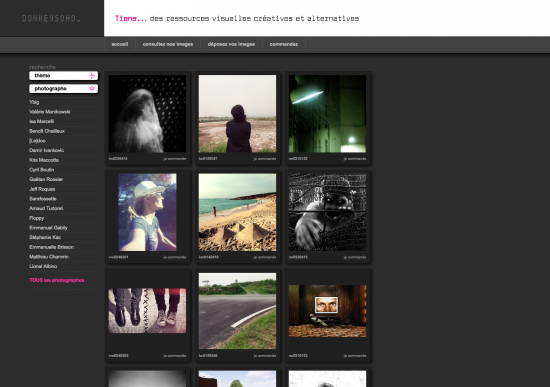Image resolution: width=550 pixels, height=387 pixels.
Task: Click the Tiens... tagline heading
Action: tap(237, 19)
